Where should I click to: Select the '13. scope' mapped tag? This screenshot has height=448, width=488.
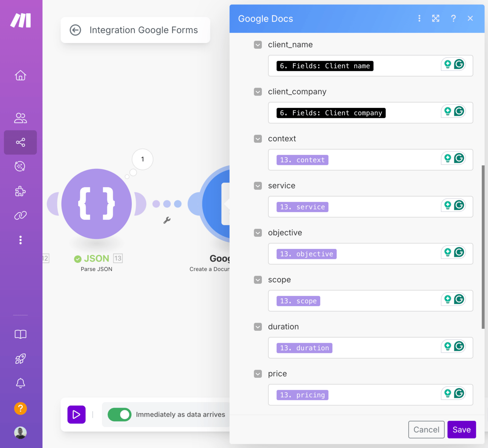click(298, 301)
